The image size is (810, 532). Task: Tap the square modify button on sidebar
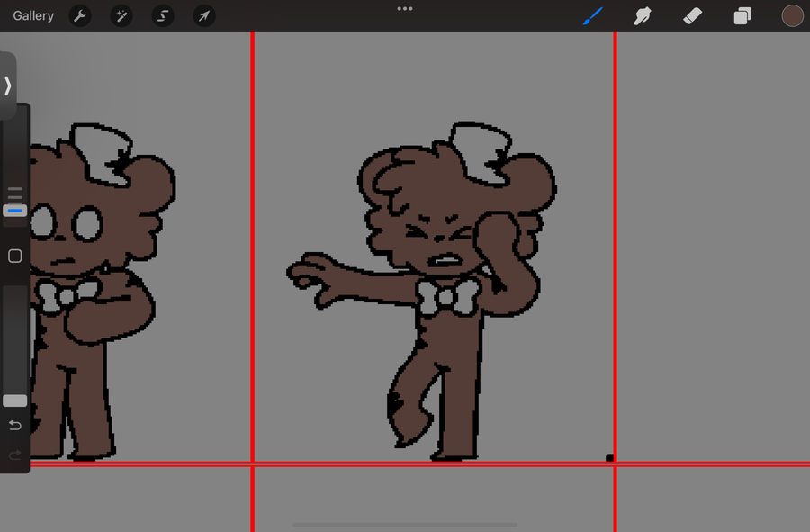point(15,257)
